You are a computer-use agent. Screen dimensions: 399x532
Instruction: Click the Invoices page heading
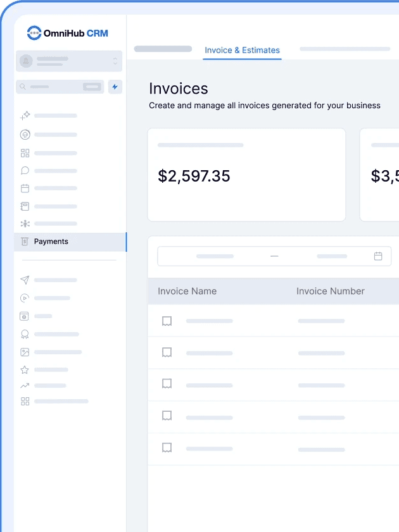[178, 89]
